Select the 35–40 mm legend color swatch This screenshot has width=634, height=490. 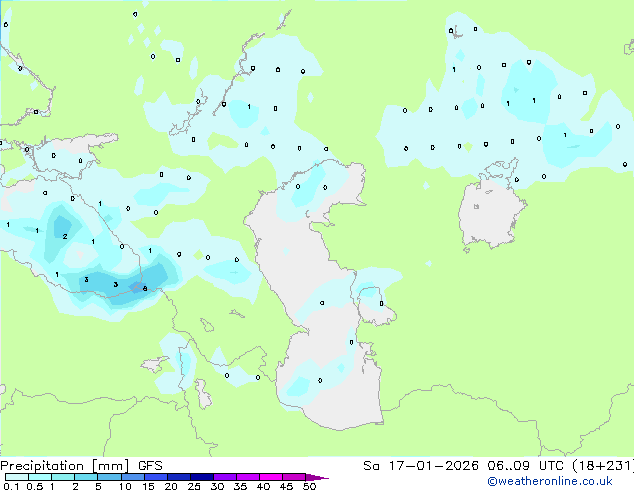point(247,477)
